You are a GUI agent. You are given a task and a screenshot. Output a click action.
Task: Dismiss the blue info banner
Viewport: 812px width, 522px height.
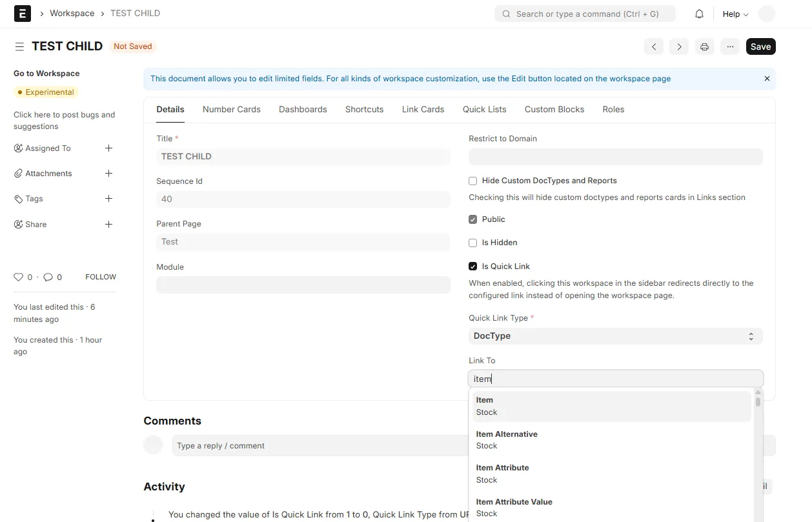[x=767, y=79]
